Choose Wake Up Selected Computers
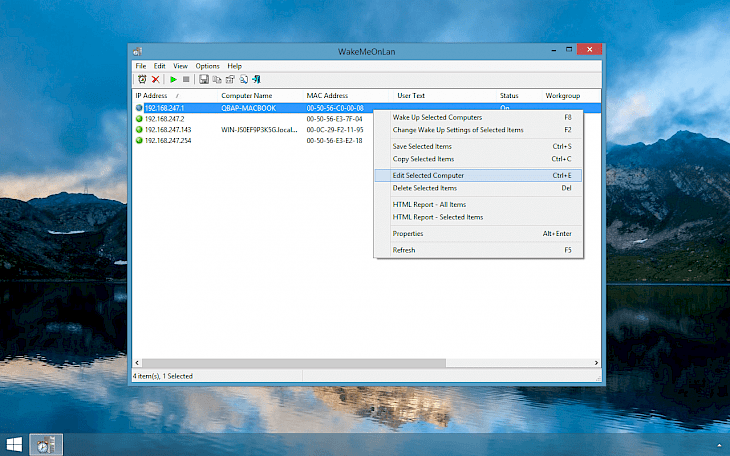730x456 pixels. coord(479,117)
